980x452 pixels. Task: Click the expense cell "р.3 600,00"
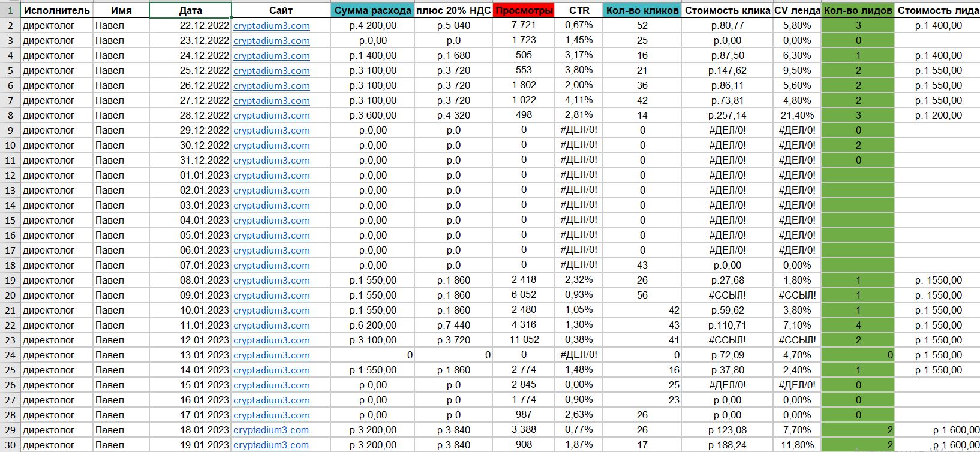click(x=372, y=115)
